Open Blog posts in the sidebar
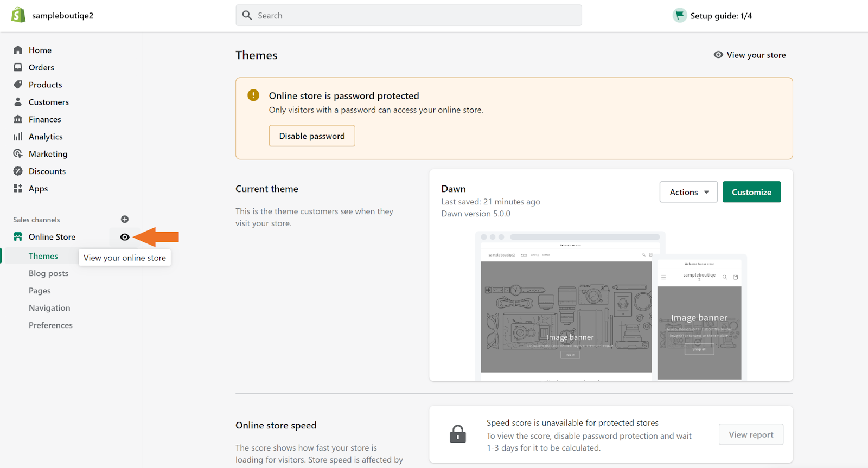The image size is (868, 468). 48,273
